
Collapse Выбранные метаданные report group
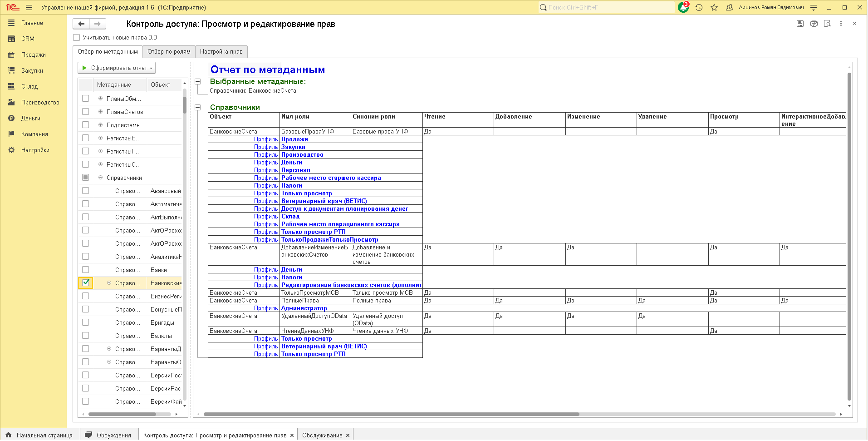coord(198,82)
